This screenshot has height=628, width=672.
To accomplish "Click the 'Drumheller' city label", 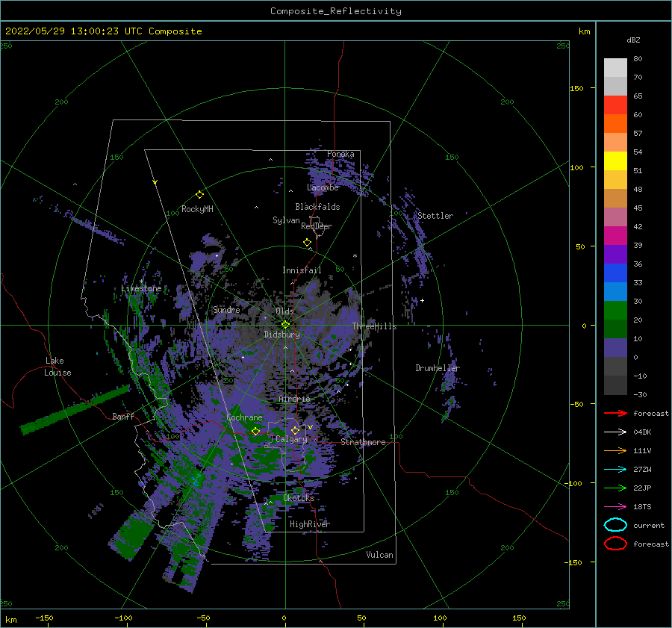I will point(438,368).
